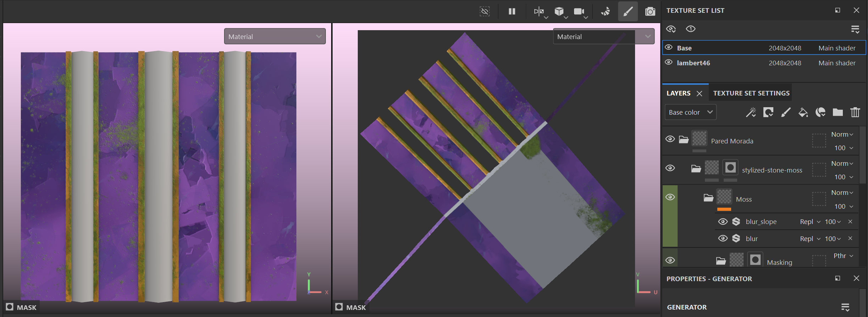Select the Masking folder mask thumbnail
Viewport: 868px width, 317px height.
[x=755, y=259]
